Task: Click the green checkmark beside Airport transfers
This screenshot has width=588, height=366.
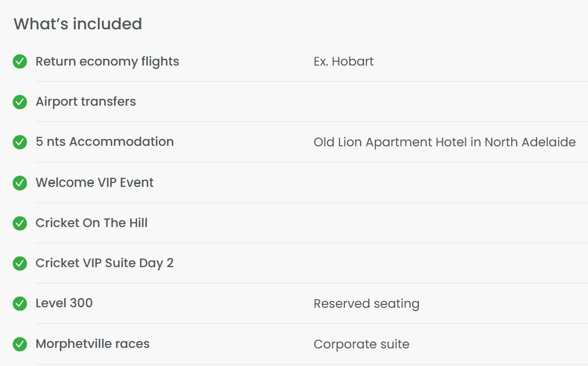Action: click(x=20, y=102)
